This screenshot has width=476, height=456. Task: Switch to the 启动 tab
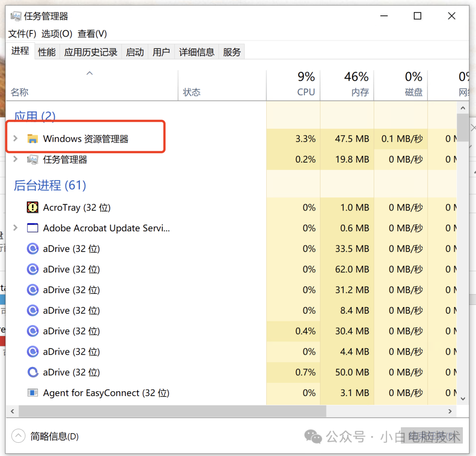point(135,52)
